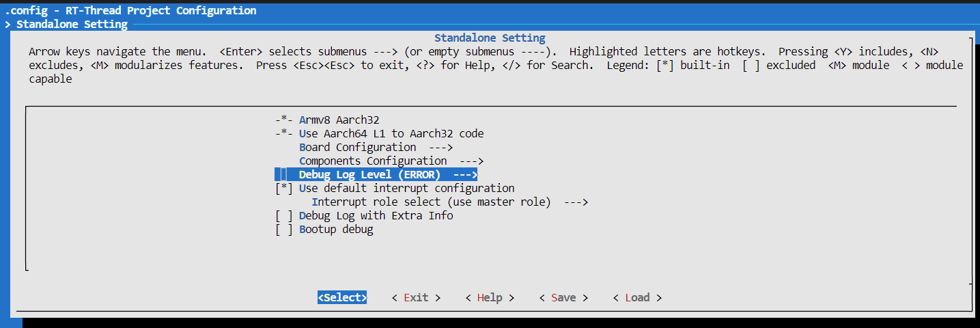Viewport: 980px width, 328px height.
Task: Toggle the Use default interrupt configuration checkbox
Action: [x=284, y=189]
